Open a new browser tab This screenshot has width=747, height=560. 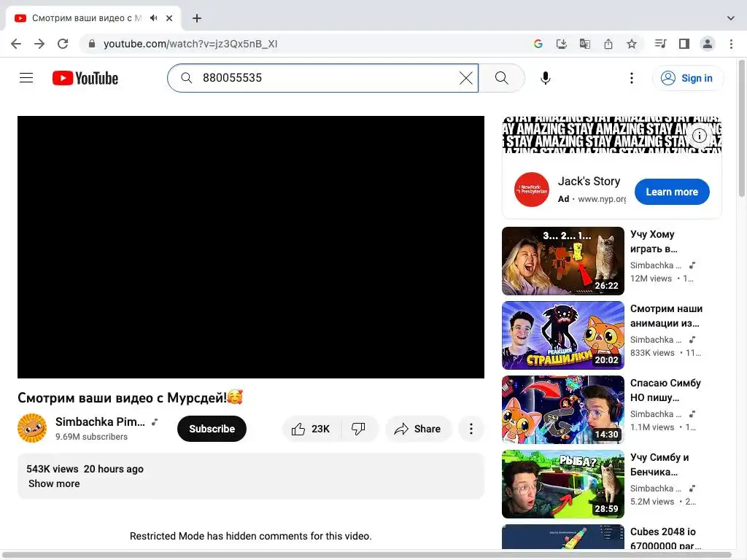pos(197,18)
